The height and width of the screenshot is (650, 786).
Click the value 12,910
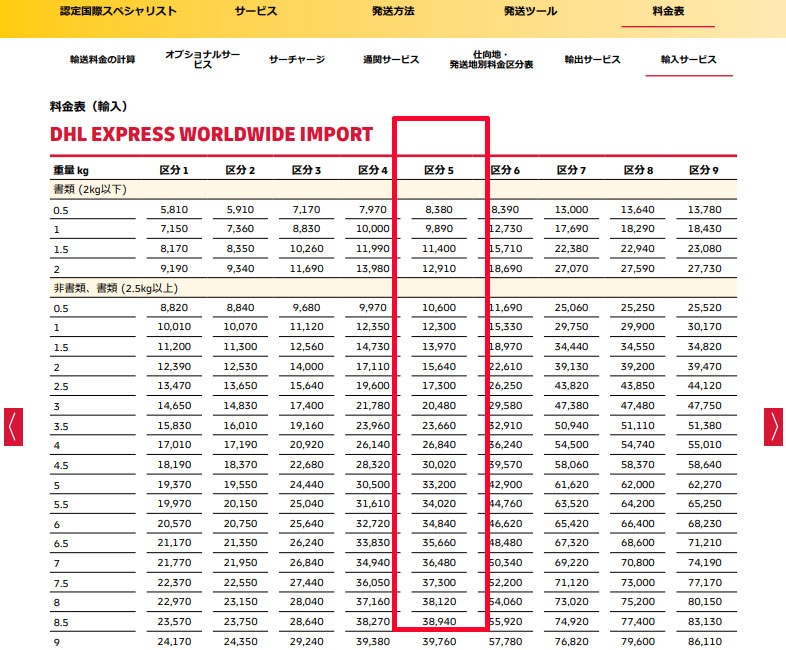(439, 269)
